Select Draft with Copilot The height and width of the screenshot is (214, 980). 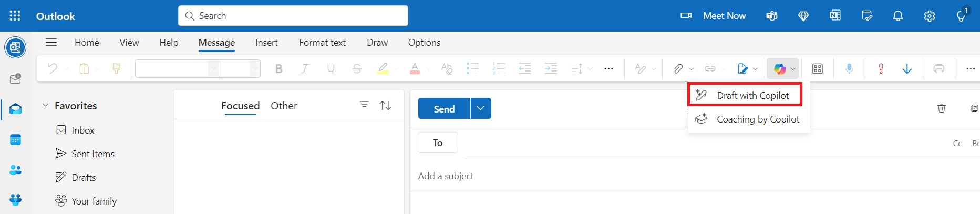745,95
